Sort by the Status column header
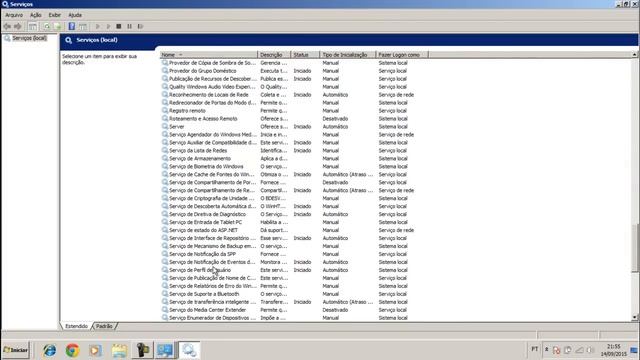This screenshot has width=640, height=360. [x=305, y=55]
